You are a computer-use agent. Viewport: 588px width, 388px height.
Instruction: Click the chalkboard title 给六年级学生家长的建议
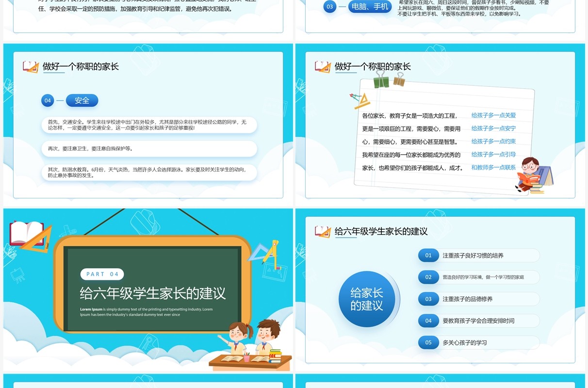click(x=153, y=293)
